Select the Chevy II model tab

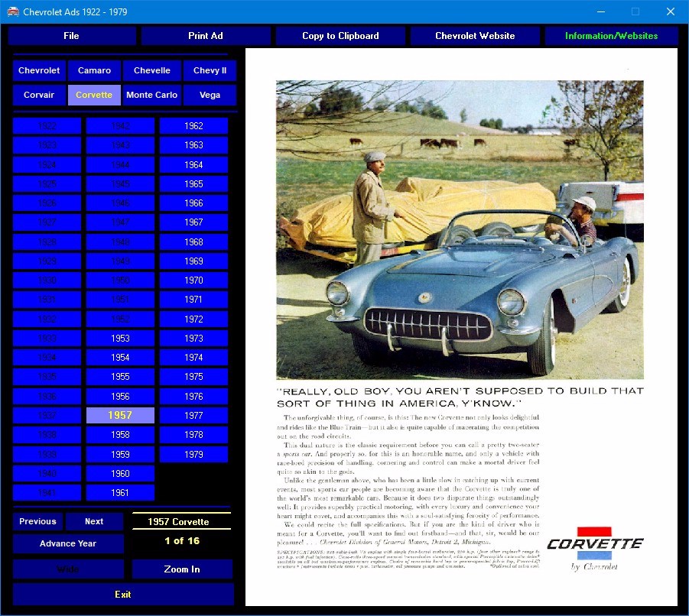click(210, 70)
